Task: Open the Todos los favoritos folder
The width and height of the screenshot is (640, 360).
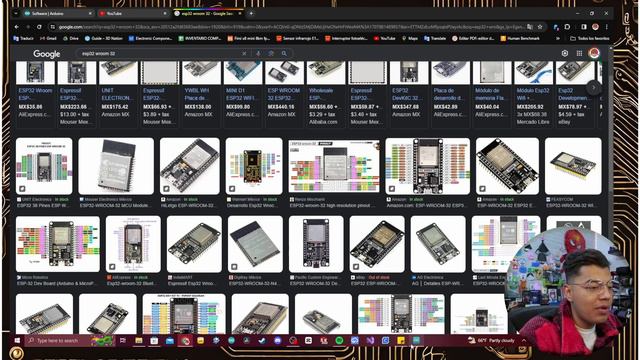Action: (589, 38)
